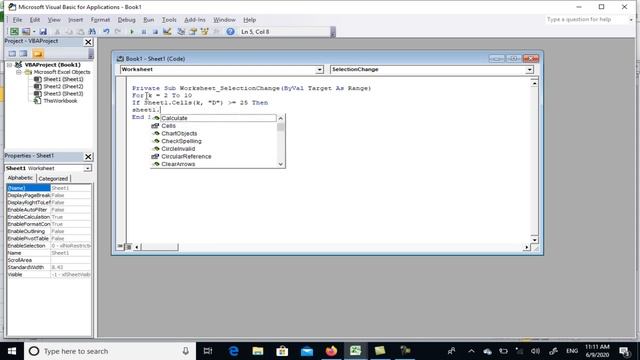Screen dimensions: 640x360
Task: Open VBA Help question mark icon
Action: pyautogui.click(x=230, y=31)
